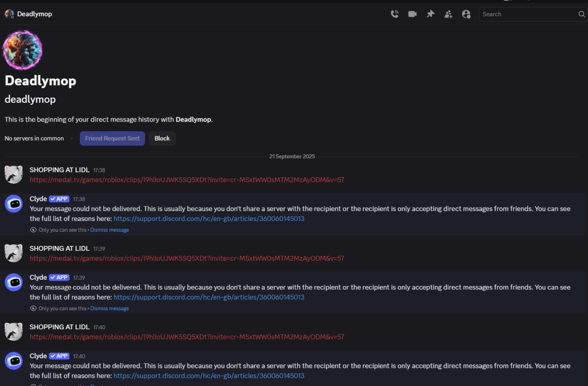Open the 17:40 medal.tv clip link
The width and height of the screenshot is (588, 386).
[187, 337]
